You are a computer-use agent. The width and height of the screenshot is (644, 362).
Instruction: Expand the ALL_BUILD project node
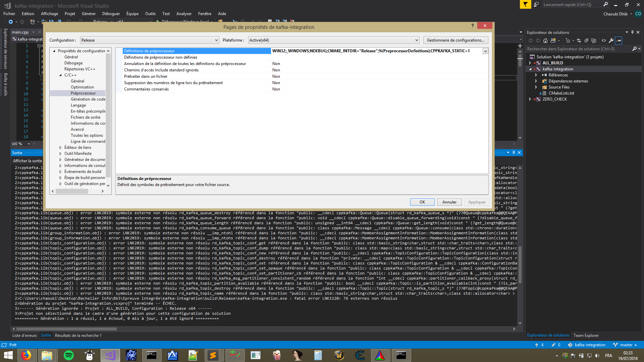click(x=530, y=63)
